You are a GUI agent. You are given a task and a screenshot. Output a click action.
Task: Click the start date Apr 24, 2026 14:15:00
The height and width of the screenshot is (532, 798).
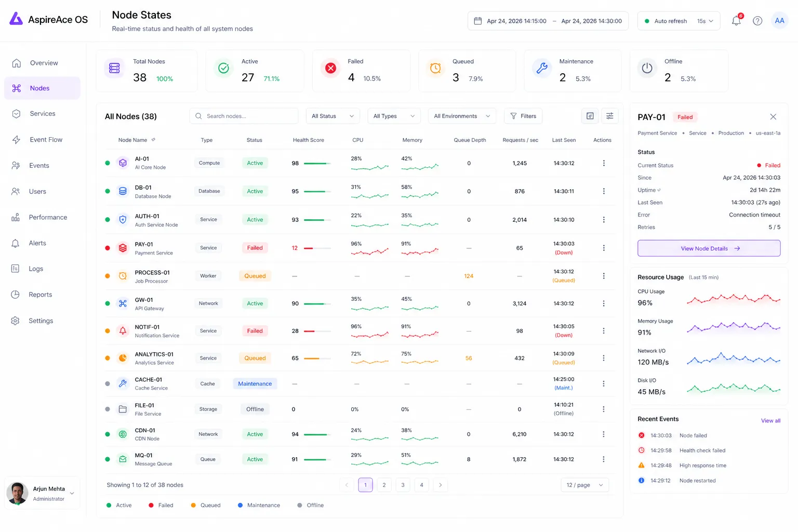click(x=516, y=21)
